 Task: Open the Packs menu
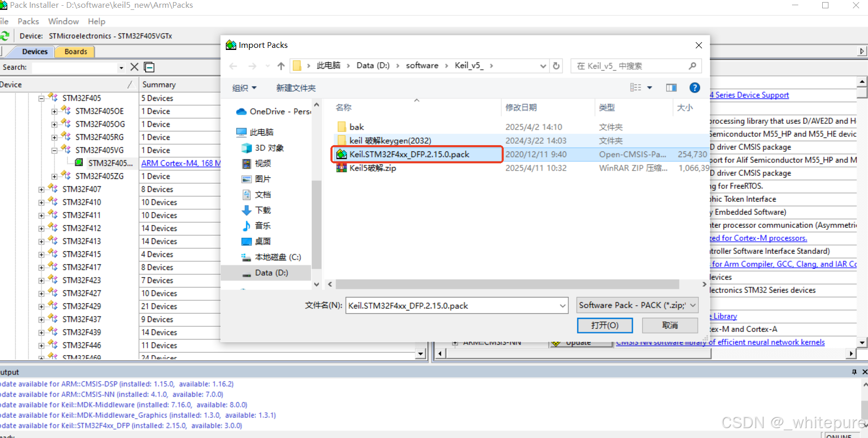tap(28, 21)
